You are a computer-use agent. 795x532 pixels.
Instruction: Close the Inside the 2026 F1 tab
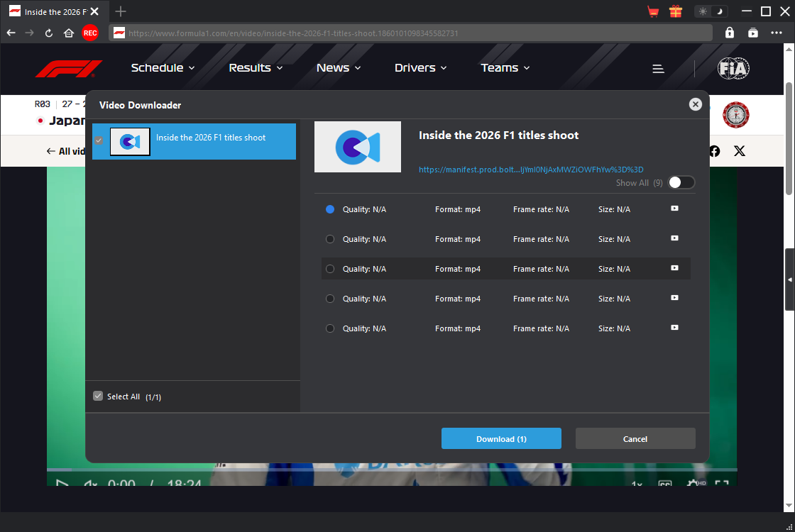point(94,11)
